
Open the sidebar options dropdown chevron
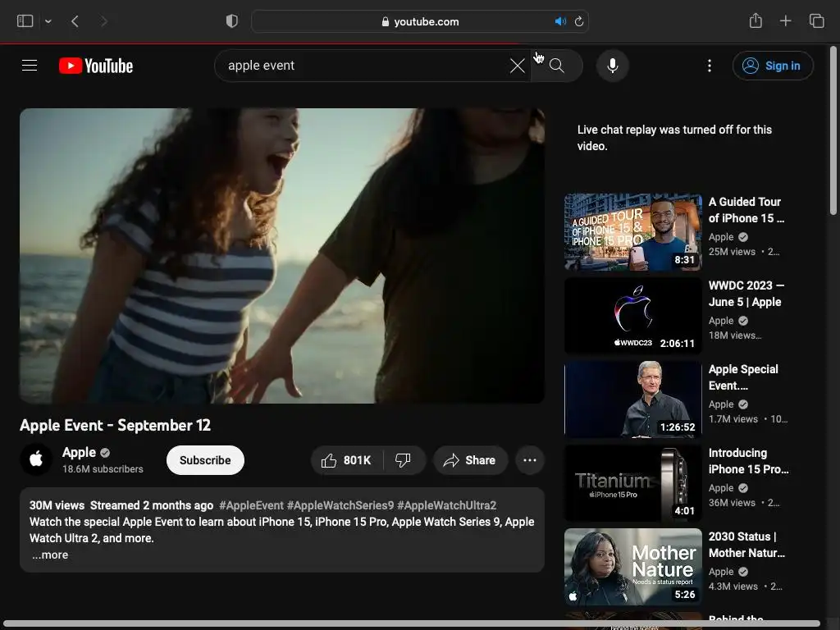click(x=48, y=21)
